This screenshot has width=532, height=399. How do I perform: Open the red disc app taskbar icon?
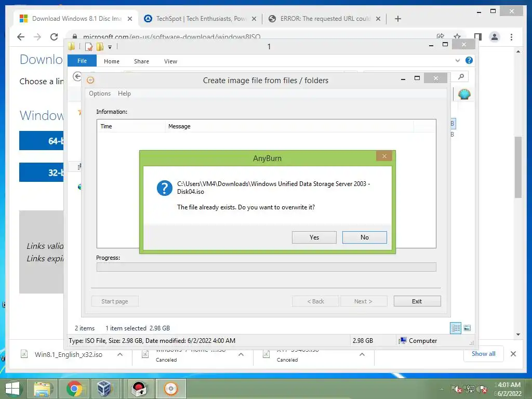(x=139, y=389)
